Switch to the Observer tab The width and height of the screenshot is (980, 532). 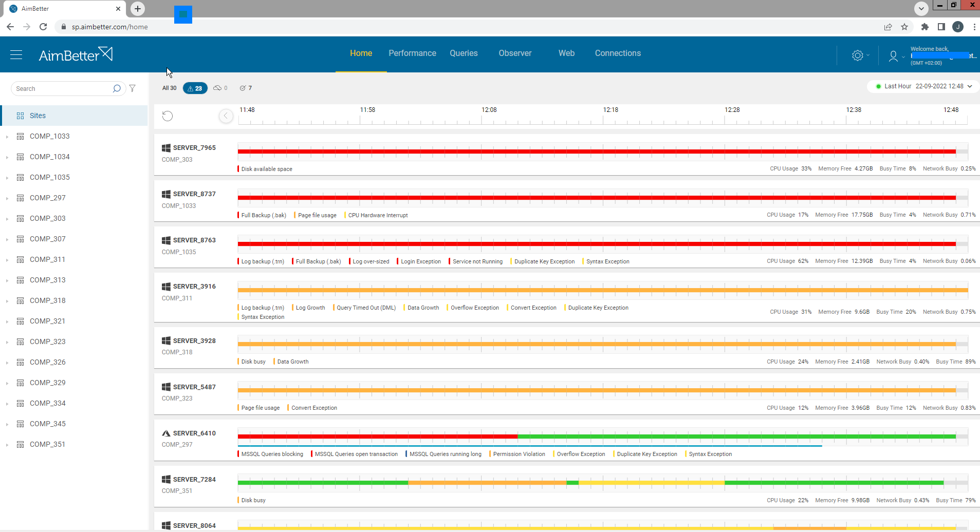click(x=515, y=53)
